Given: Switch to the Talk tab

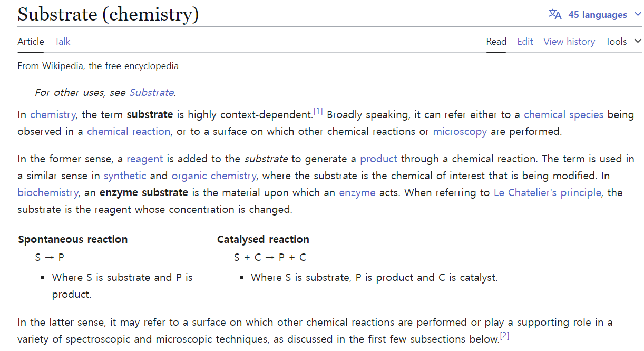Looking at the screenshot, I should (x=62, y=42).
